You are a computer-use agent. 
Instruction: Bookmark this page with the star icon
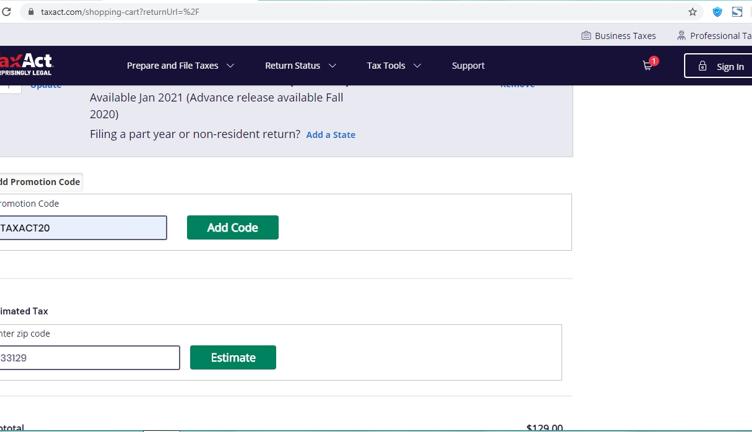click(x=693, y=12)
